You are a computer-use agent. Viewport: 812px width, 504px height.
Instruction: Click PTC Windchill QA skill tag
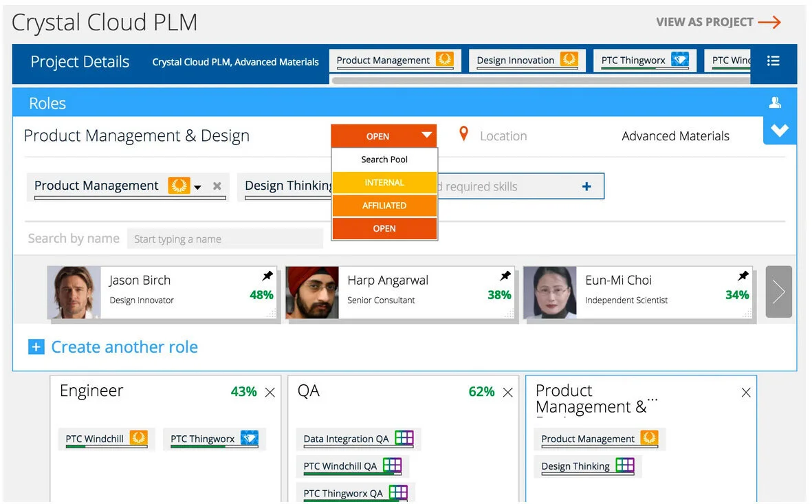pyautogui.click(x=353, y=466)
